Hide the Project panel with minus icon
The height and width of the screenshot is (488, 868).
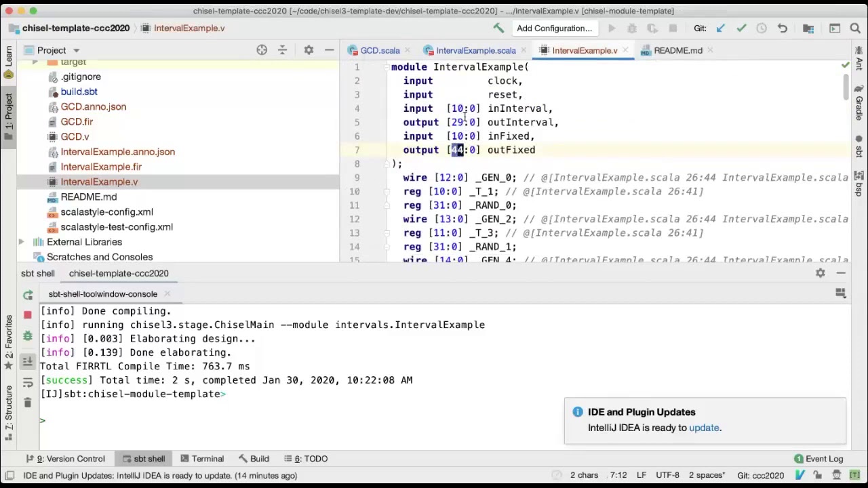pyautogui.click(x=329, y=50)
